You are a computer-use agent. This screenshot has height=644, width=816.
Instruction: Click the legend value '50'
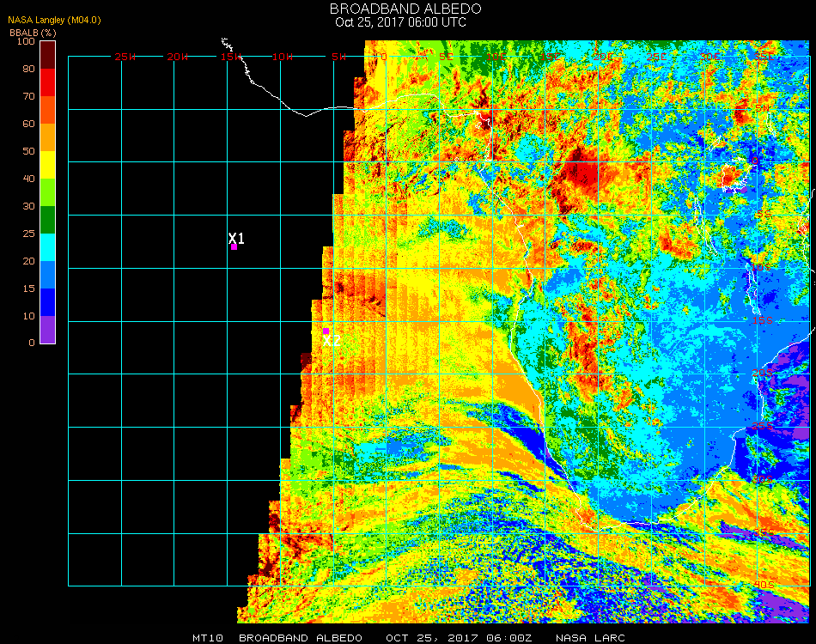pyautogui.click(x=28, y=151)
